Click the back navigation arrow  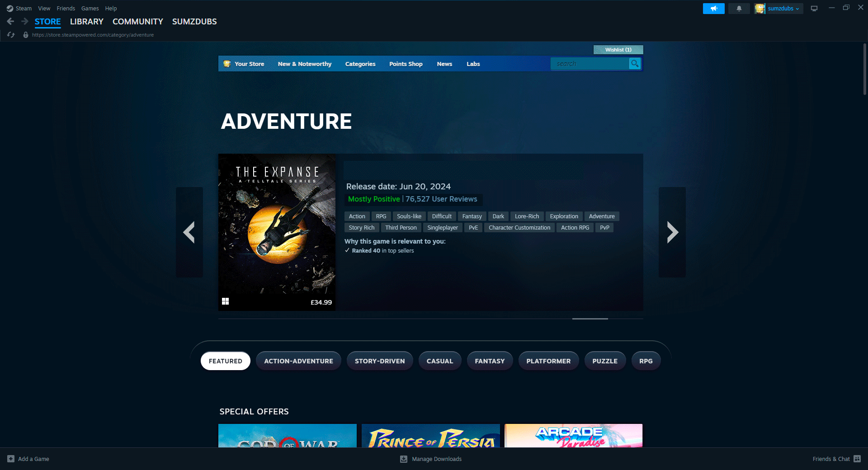pos(10,21)
